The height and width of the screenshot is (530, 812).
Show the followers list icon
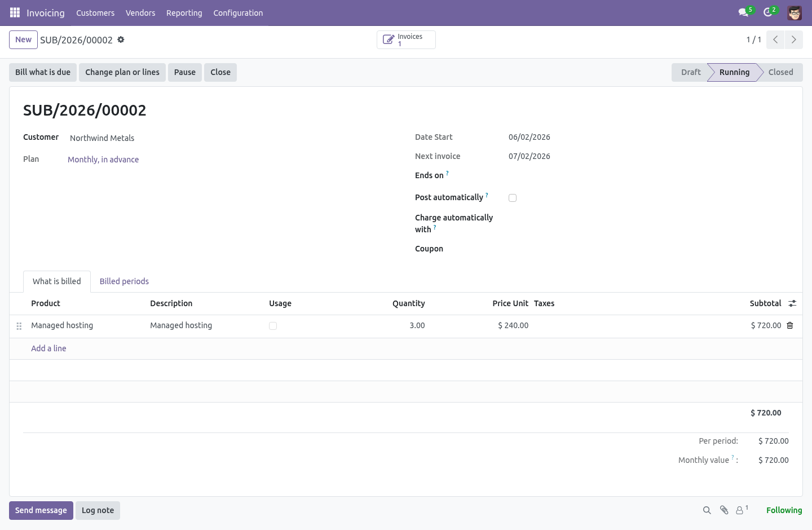[x=742, y=510]
